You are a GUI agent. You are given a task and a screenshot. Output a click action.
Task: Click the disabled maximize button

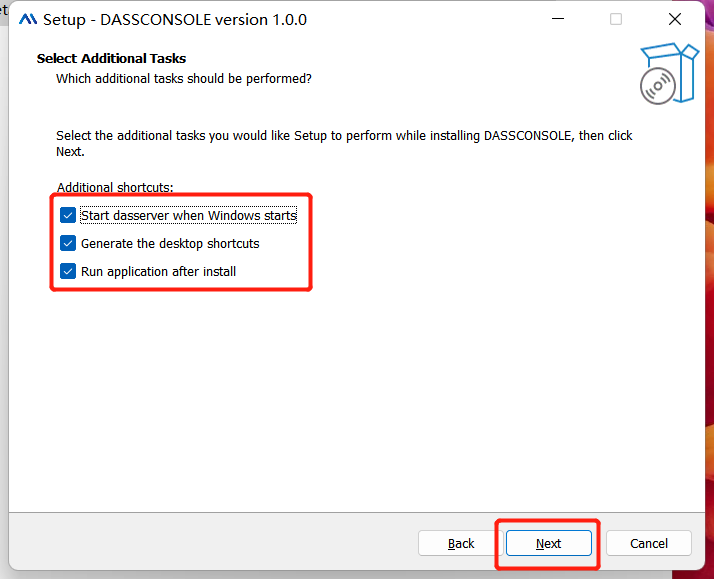click(616, 19)
